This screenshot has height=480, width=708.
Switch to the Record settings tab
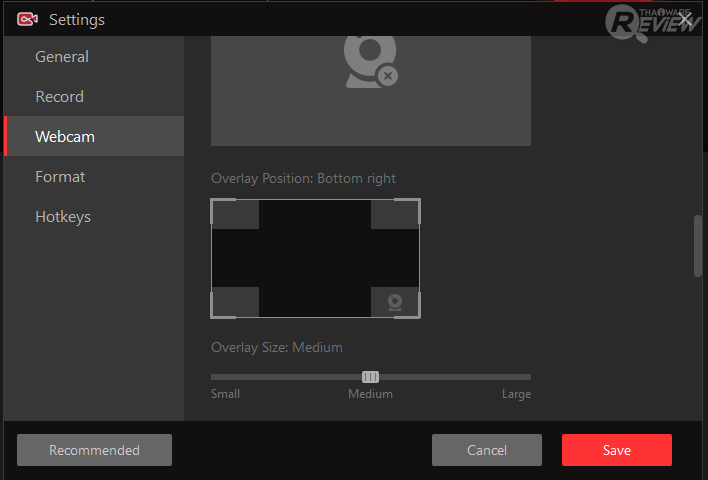[x=94, y=96]
